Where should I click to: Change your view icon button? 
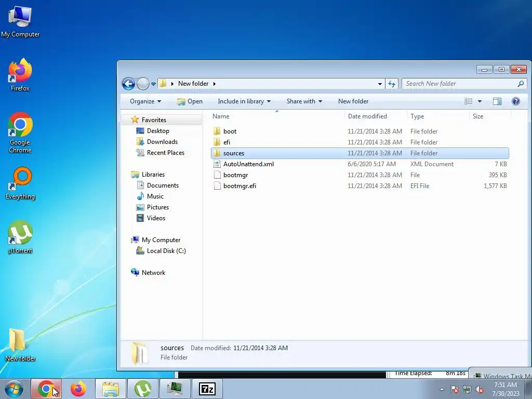pos(469,101)
